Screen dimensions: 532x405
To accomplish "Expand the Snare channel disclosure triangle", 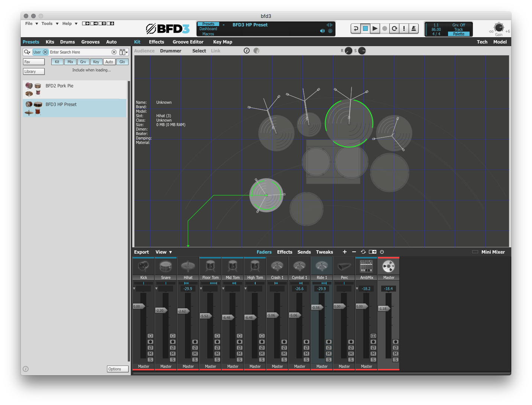I will click(x=156, y=289).
